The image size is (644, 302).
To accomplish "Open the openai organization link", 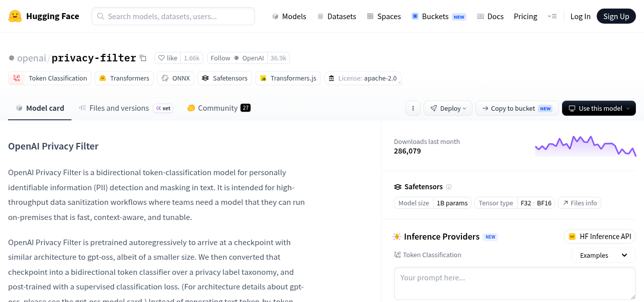I will (x=32, y=58).
